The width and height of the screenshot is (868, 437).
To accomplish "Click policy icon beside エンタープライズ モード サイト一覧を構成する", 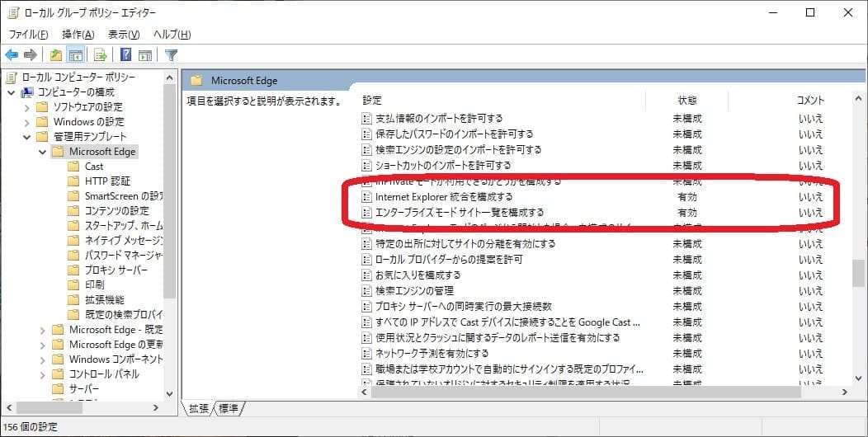I will coord(366,213).
